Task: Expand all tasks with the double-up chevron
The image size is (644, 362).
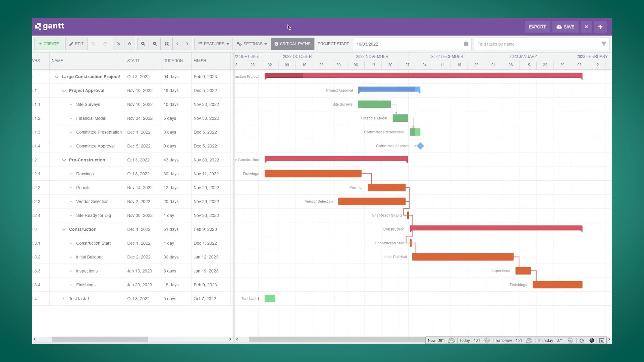Action: click(x=129, y=44)
